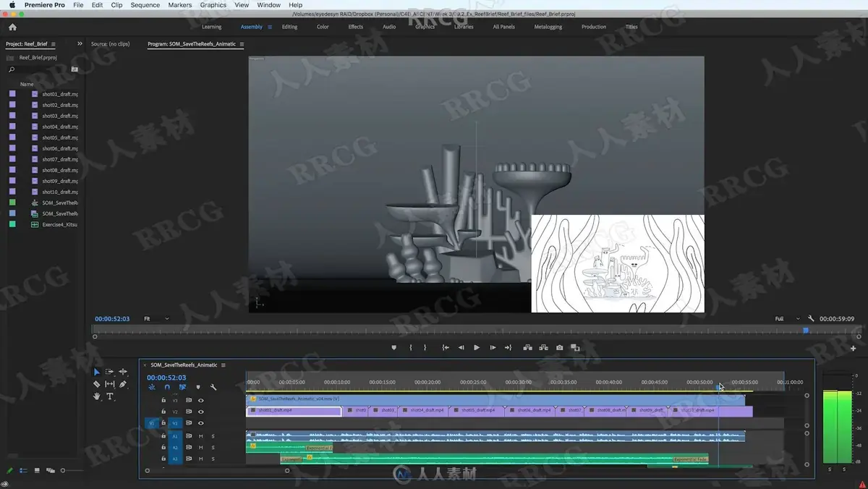Click the Extract button
Image resolution: width=868 pixels, height=489 pixels.
pyautogui.click(x=543, y=347)
